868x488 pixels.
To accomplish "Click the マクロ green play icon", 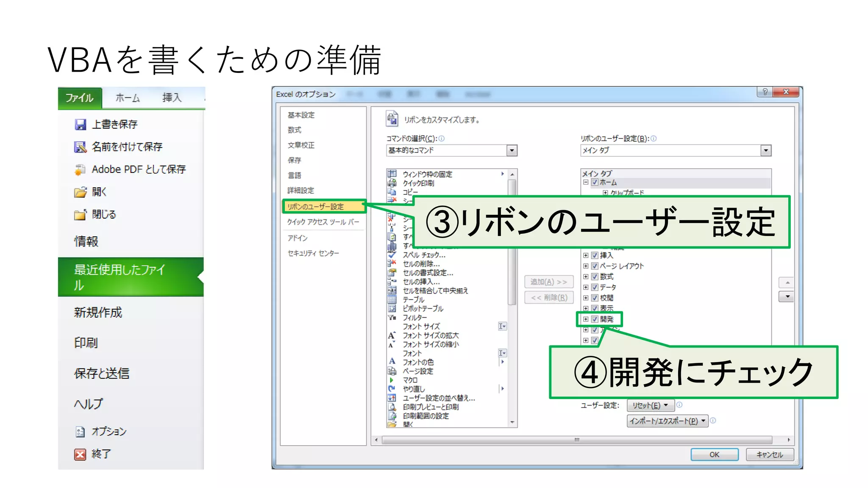I will coord(392,380).
